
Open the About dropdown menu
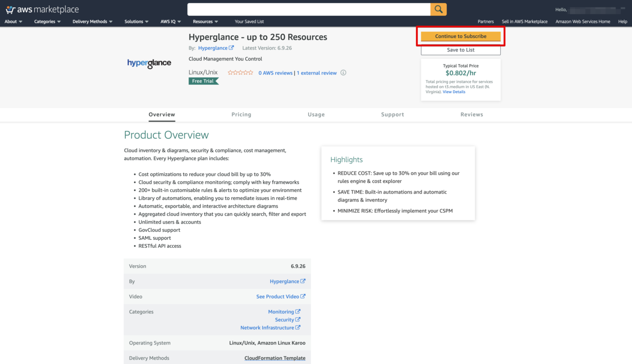[x=13, y=22]
